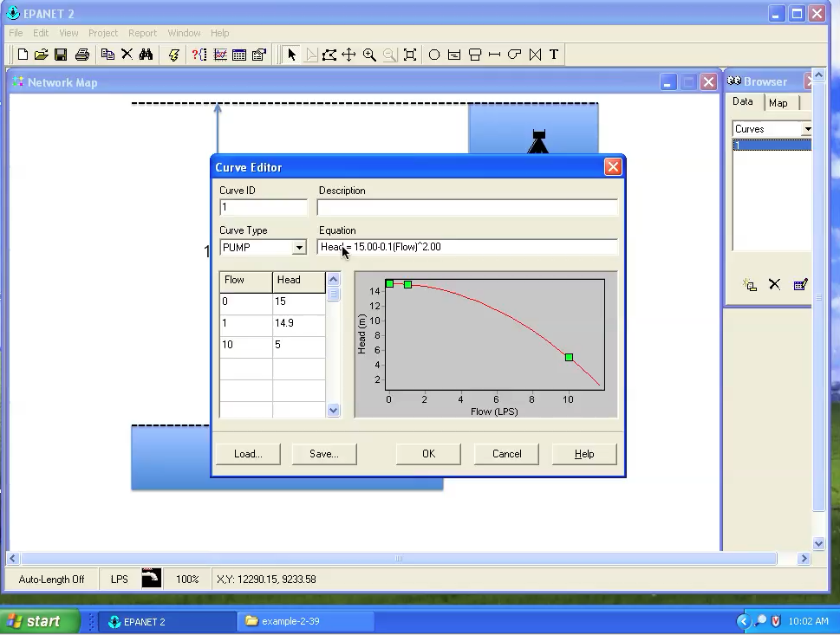The image size is (840, 635).
Task: Click the Table toolbar icon
Action: coord(239,55)
